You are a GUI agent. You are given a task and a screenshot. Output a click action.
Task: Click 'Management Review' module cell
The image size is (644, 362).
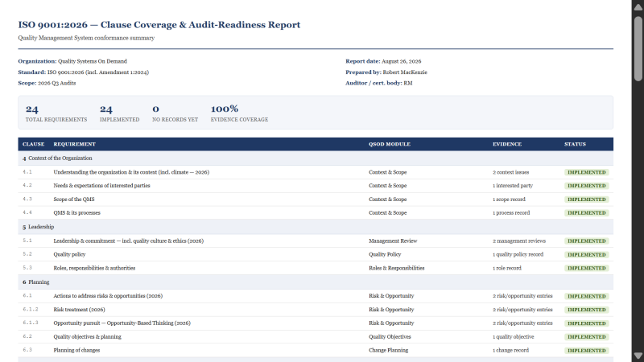393,241
